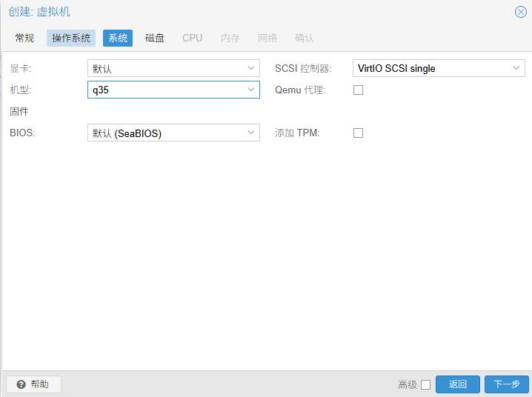
Task: Click into the 机型 text field
Action: [165, 90]
